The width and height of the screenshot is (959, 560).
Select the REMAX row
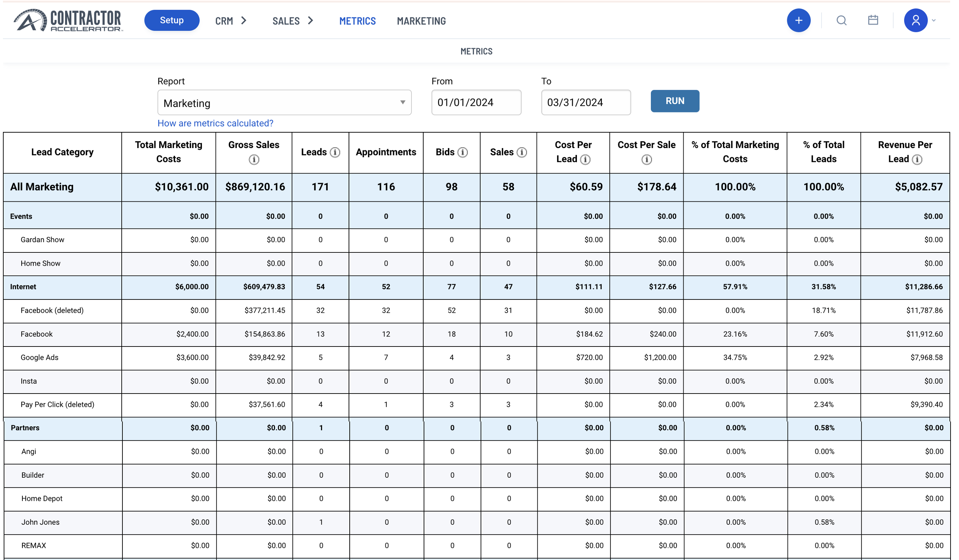tap(477, 546)
